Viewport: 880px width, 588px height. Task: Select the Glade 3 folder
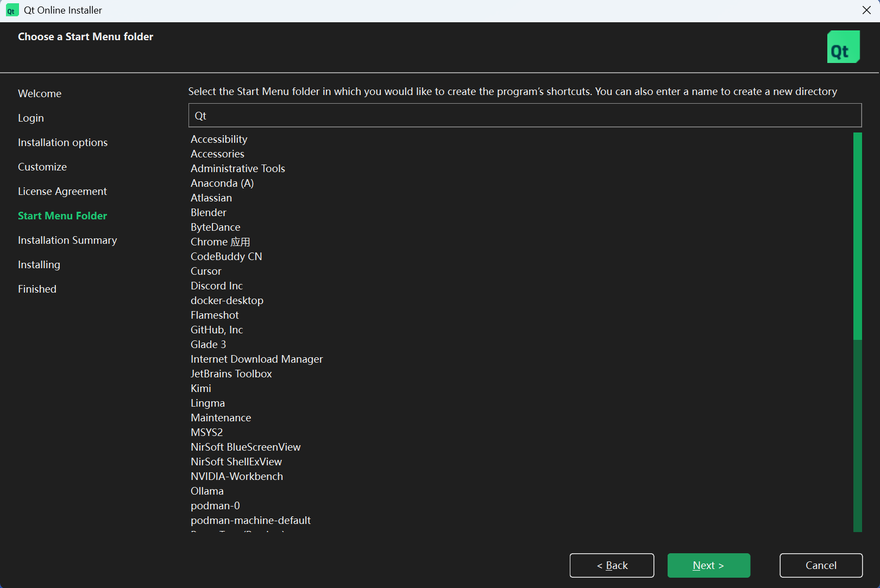click(x=209, y=344)
